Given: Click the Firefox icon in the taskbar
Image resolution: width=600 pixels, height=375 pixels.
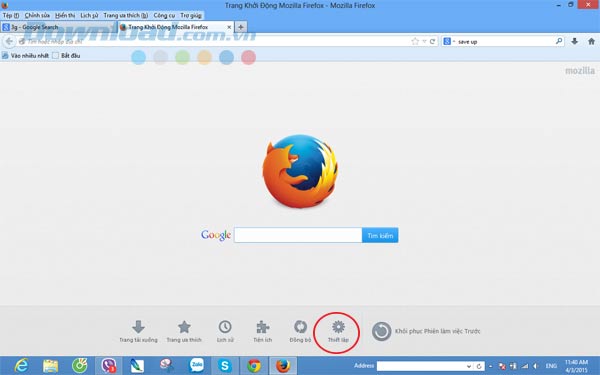Looking at the screenshot, I should click(x=283, y=366).
